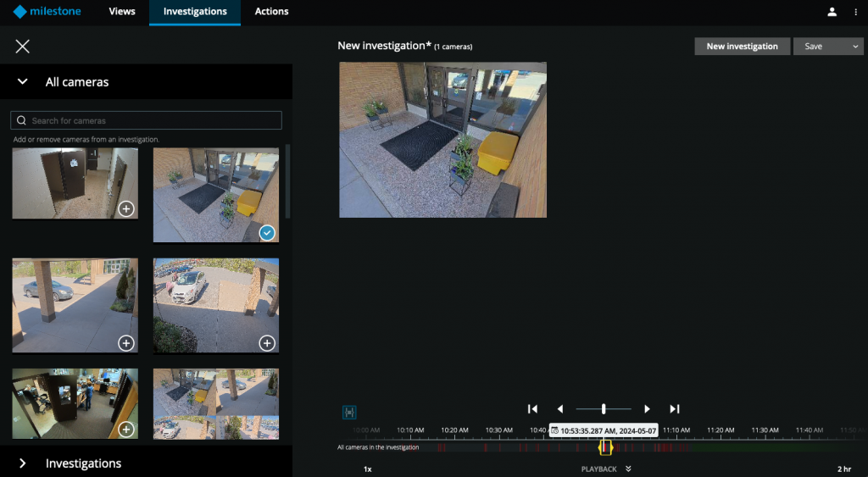This screenshot has height=477, width=868.
Task: Open the Actions tab
Action: (x=271, y=12)
